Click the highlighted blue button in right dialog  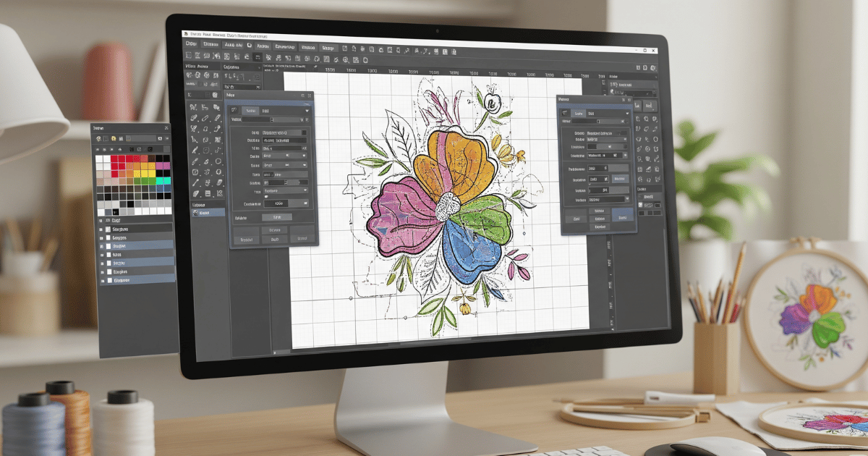click(621, 214)
